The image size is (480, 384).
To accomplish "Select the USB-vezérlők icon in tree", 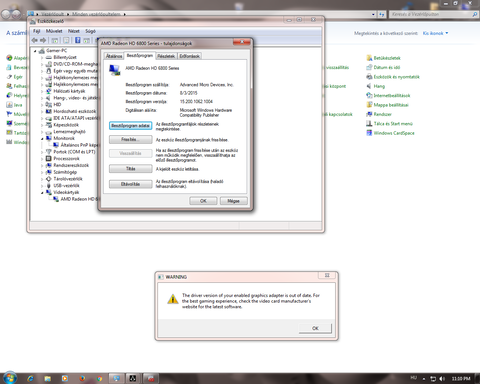I will pyautogui.click(x=49, y=185).
